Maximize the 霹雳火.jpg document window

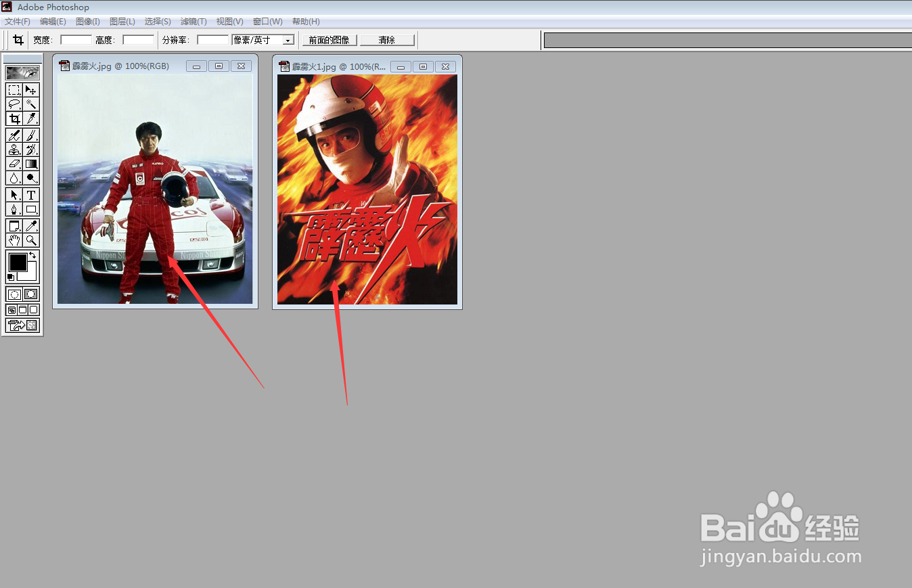pyautogui.click(x=219, y=66)
